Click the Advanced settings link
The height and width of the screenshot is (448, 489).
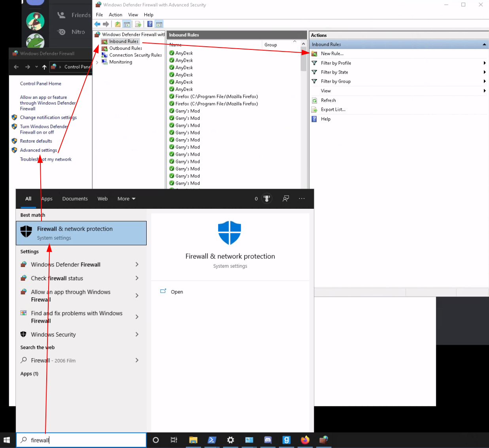[38, 150]
